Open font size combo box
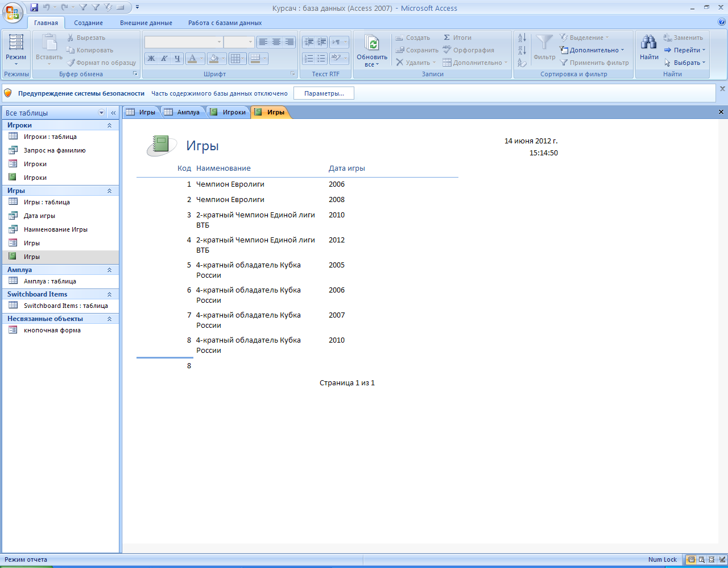The image size is (728, 568). (x=238, y=42)
